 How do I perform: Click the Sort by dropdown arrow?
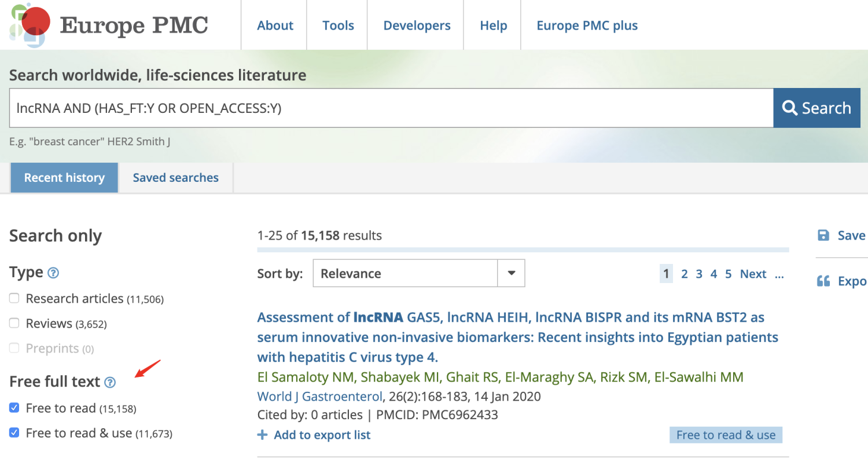(512, 273)
